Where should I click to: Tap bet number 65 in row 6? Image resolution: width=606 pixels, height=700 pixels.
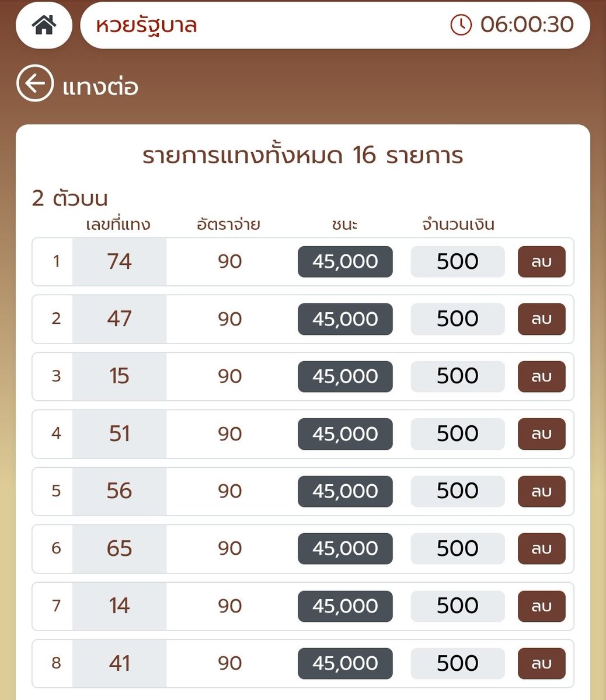119,548
